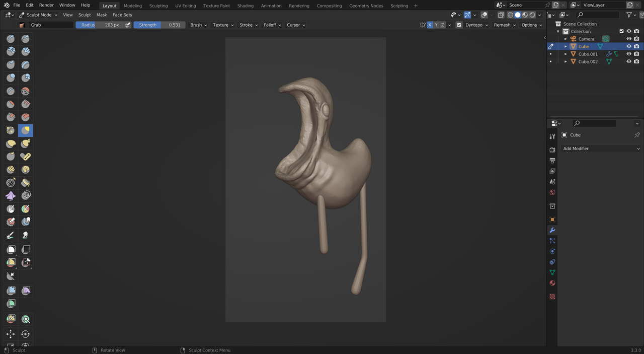Disable Y axis symmetry toggle
Viewport: 644px width, 354px height.
point(436,25)
